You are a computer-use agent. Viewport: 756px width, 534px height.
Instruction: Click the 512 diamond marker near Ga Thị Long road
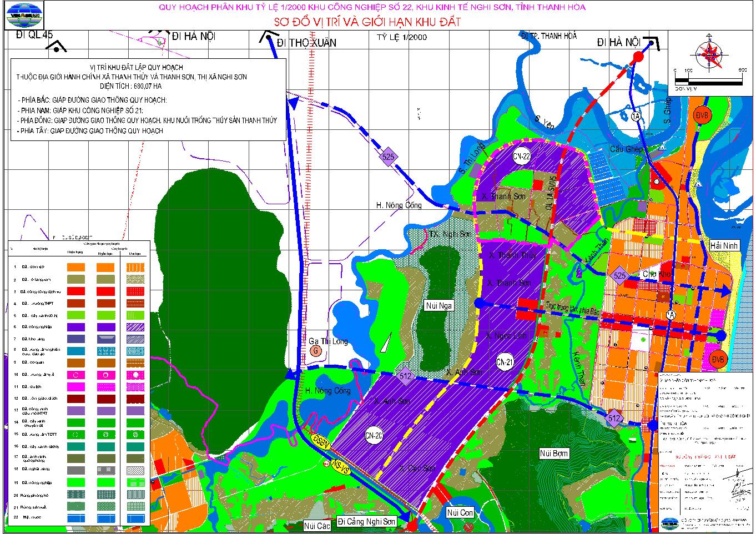click(406, 376)
